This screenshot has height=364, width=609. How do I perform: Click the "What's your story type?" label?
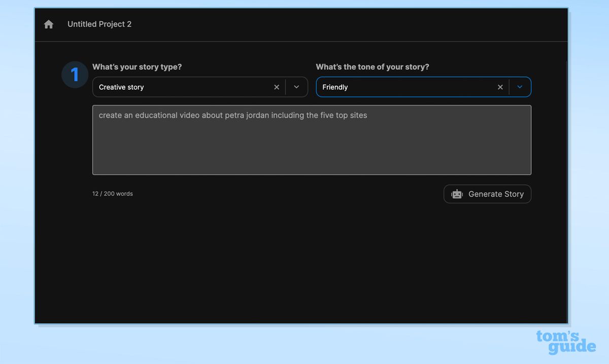[x=137, y=66]
